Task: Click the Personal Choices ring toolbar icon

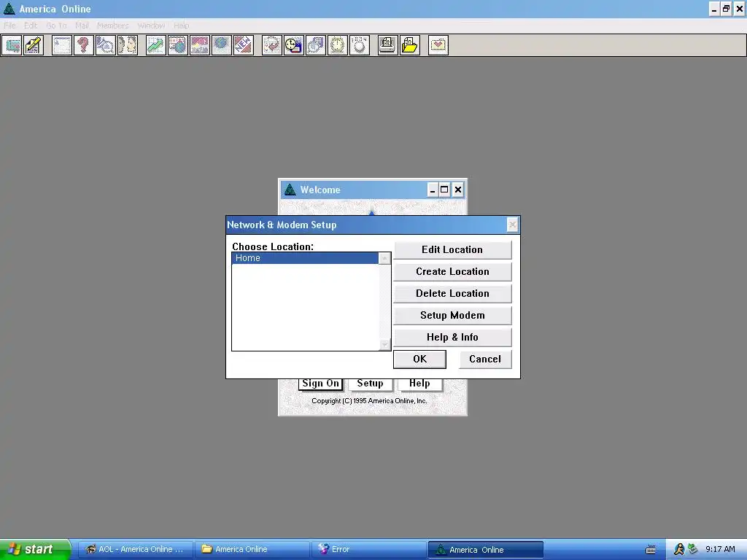Action: 360,45
